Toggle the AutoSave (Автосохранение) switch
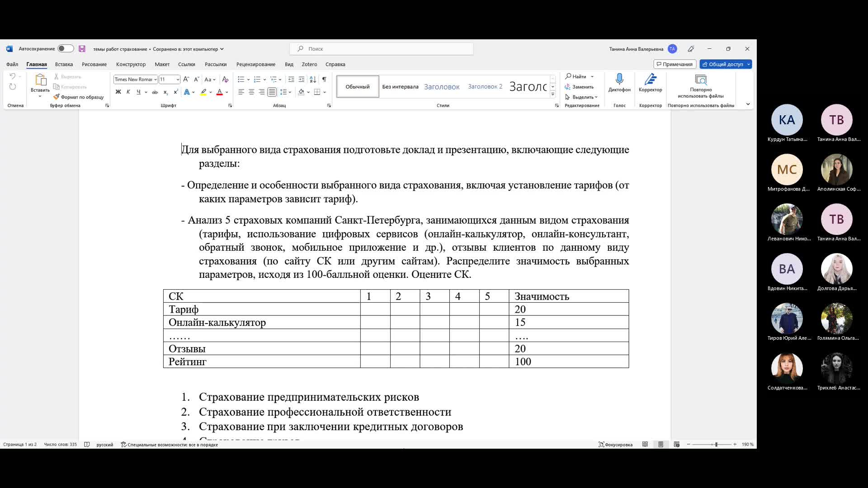 point(65,49)
